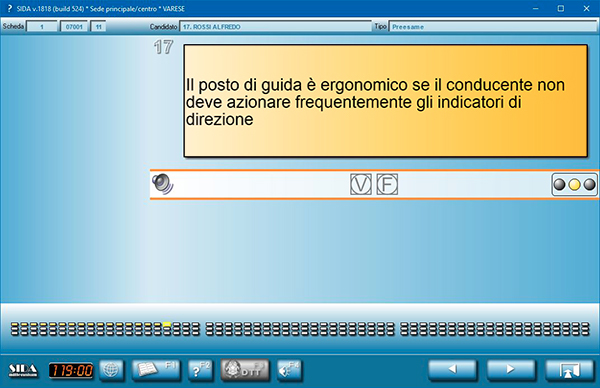Go to the next question arrow
The image size is (600, 388).
(x=510, y=370)
